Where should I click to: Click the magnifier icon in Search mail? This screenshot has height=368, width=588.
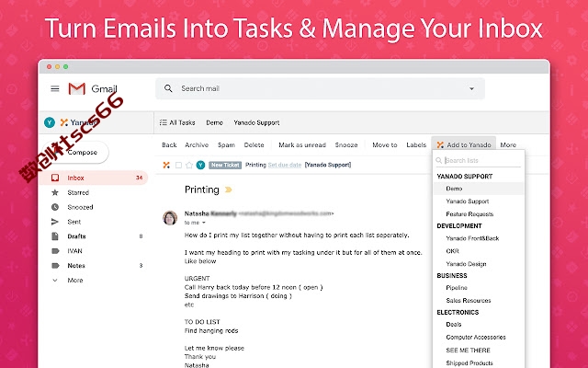168,88
